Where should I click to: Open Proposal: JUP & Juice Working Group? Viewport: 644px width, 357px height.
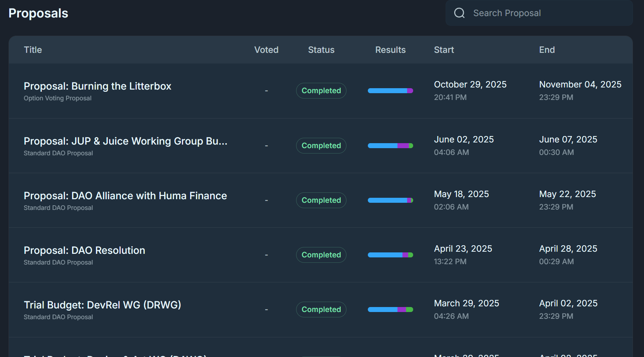click(x=125, y=141)
